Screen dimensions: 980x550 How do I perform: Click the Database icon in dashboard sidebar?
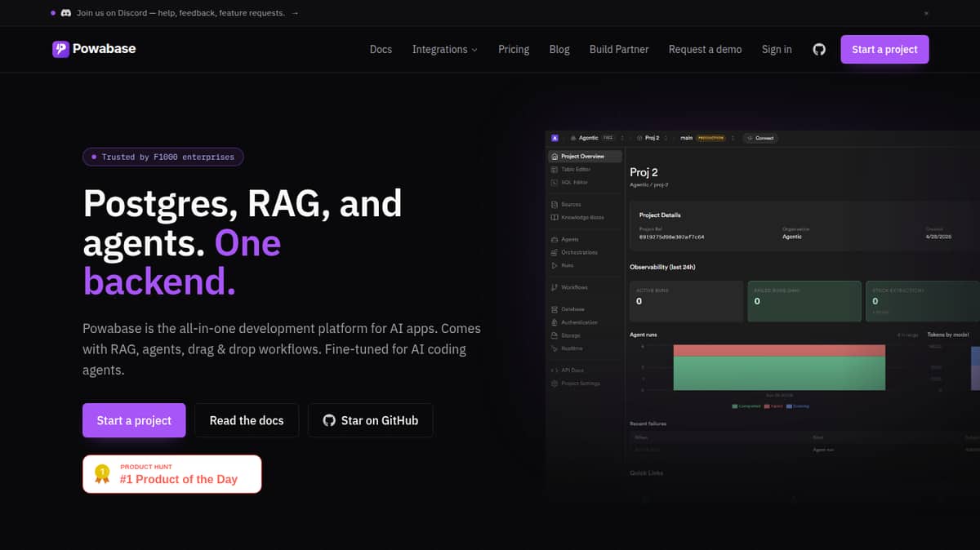tap(555, 309)
